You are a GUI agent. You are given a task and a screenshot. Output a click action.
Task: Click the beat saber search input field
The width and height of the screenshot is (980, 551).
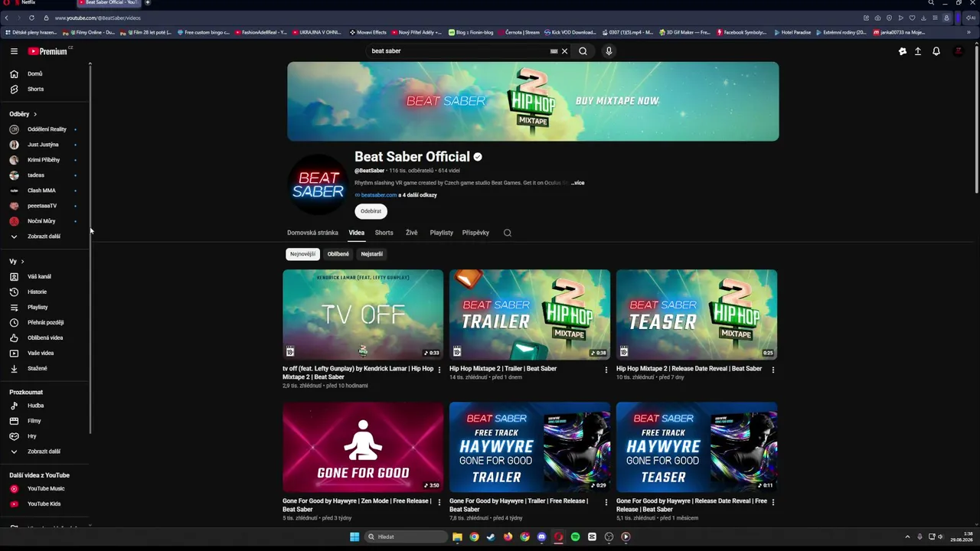click(458, 51)
